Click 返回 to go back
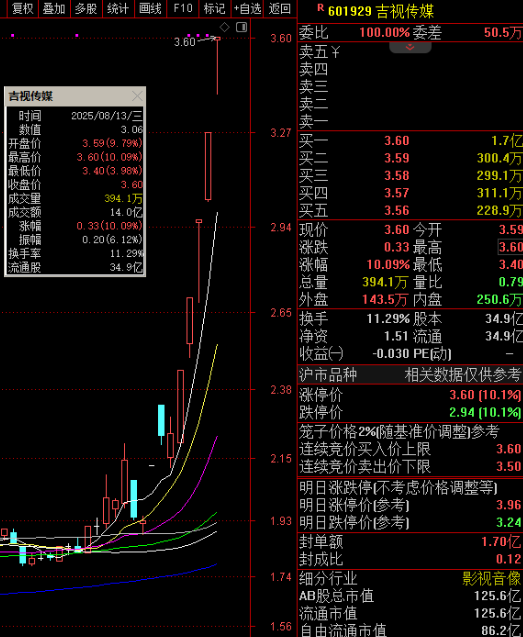This screenshot has height=637, width=523. click(280, 8)
